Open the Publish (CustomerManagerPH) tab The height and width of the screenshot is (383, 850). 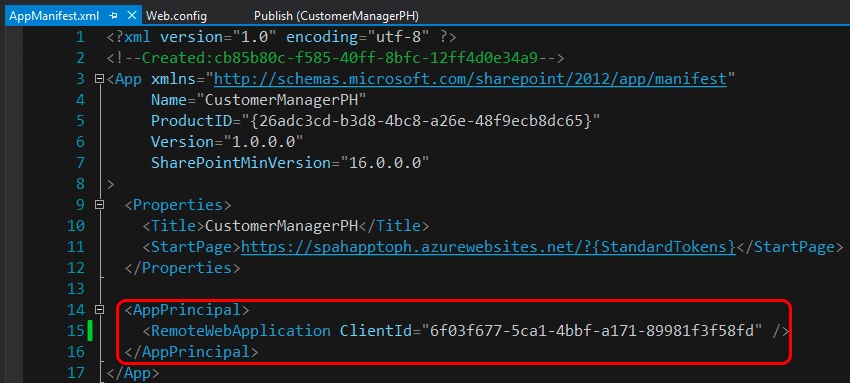point(336,16)
